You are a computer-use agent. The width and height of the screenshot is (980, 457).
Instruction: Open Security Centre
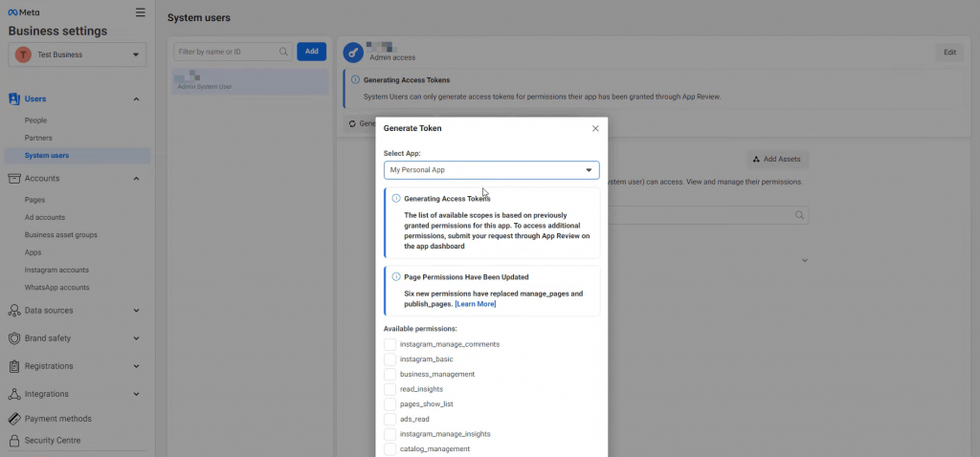[x=53, y=441]
